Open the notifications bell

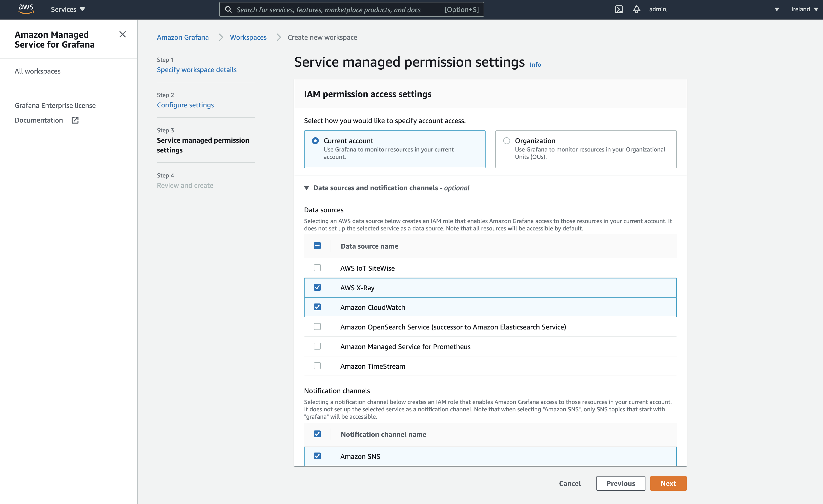point(636,9)
